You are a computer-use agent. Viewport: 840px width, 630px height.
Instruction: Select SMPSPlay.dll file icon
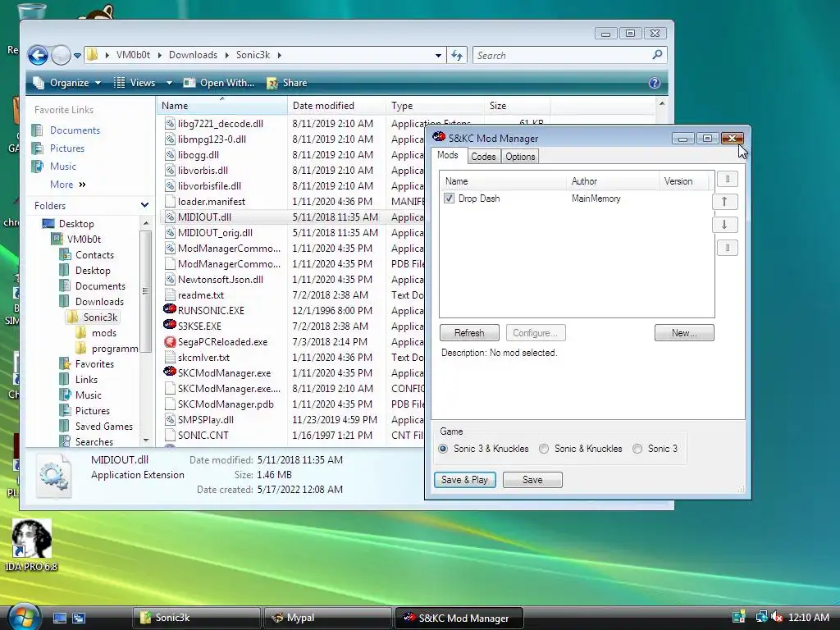pos(170,419)
